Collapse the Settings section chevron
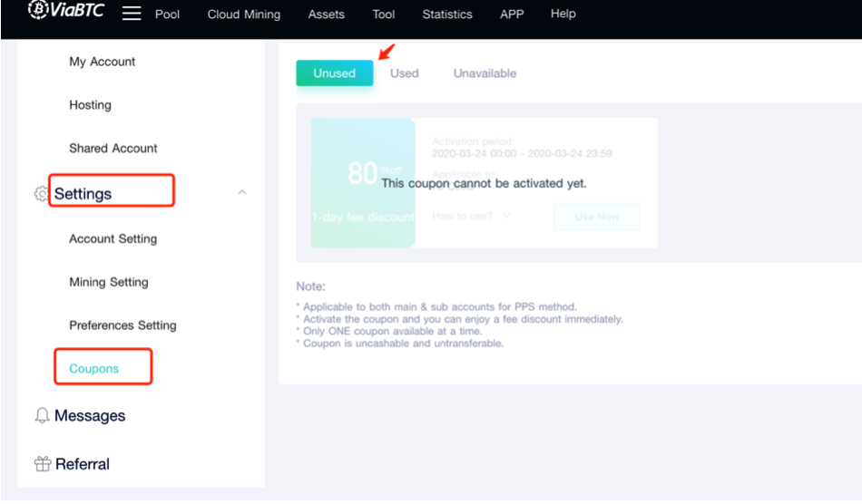Viewport: 862px width, 504px height. pos(242,193)
